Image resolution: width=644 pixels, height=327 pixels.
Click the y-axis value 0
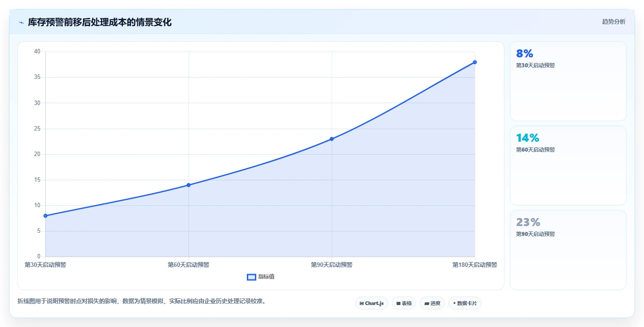point(39,257)
